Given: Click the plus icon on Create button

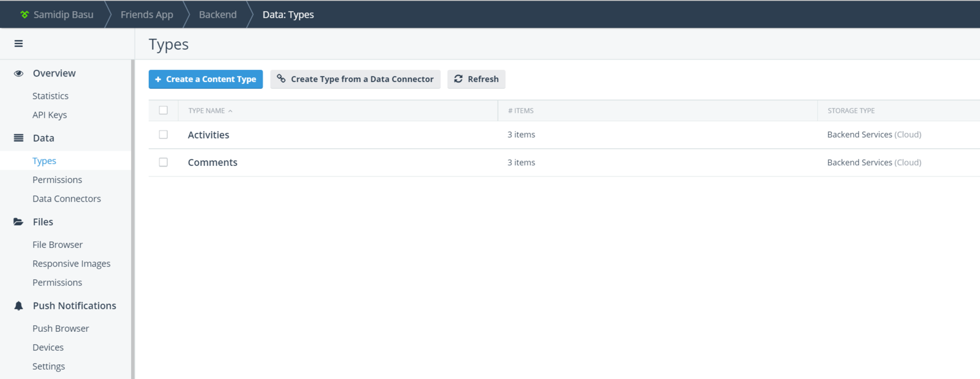Looking at the screenshot, I should point(158,79).
